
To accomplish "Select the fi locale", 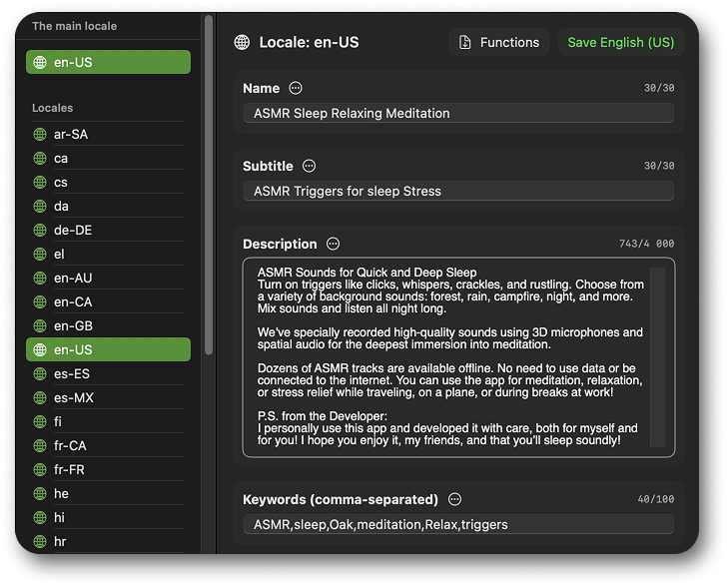I will coord(108,421).
